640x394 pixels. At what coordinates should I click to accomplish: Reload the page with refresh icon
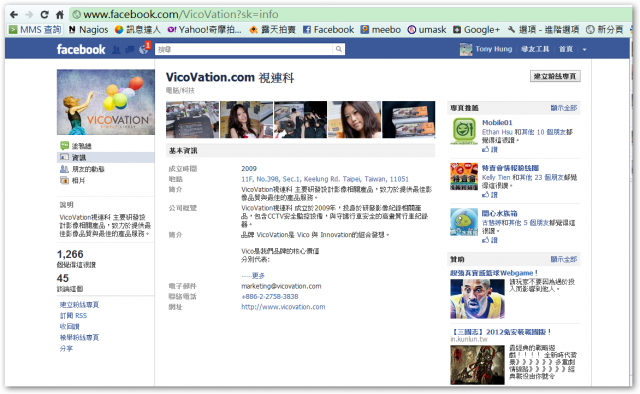click(x=44, y=15)
